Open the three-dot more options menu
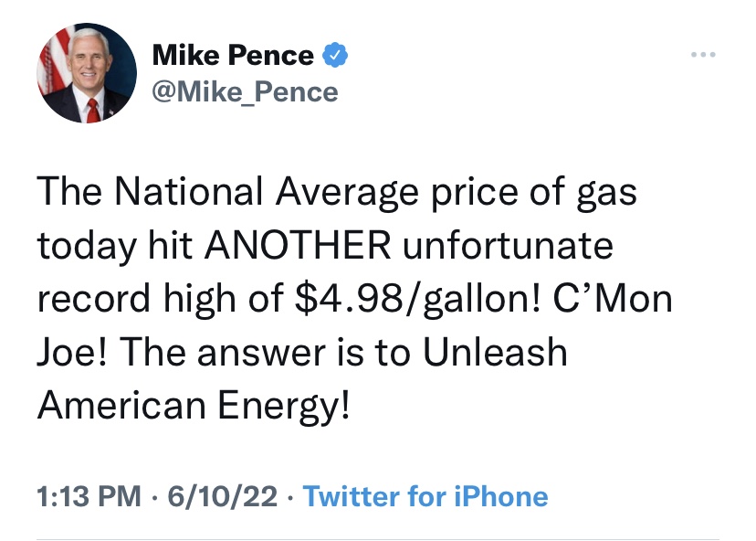Image resolution: width=756 pixels, height=541 pixels. (703, 57)
